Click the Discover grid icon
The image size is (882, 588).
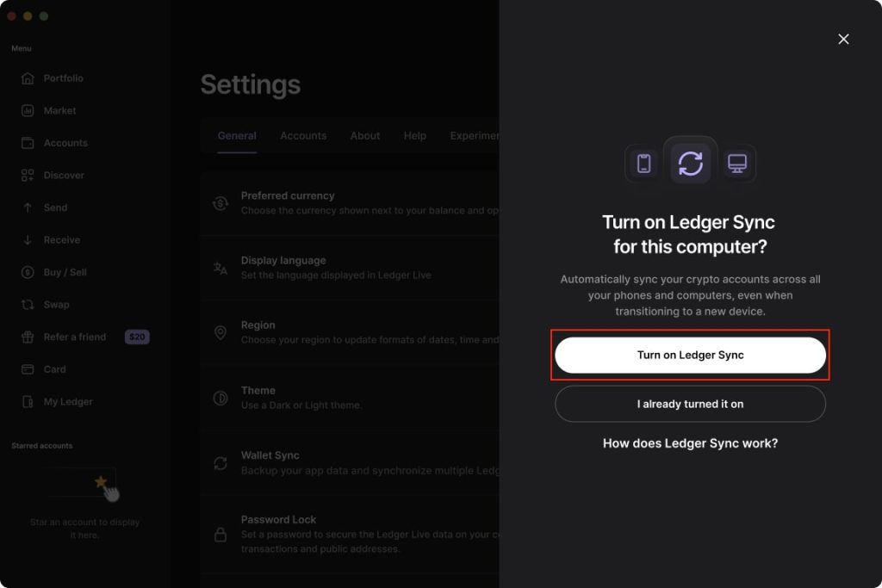pyautogui.click(x=28, y=176)
